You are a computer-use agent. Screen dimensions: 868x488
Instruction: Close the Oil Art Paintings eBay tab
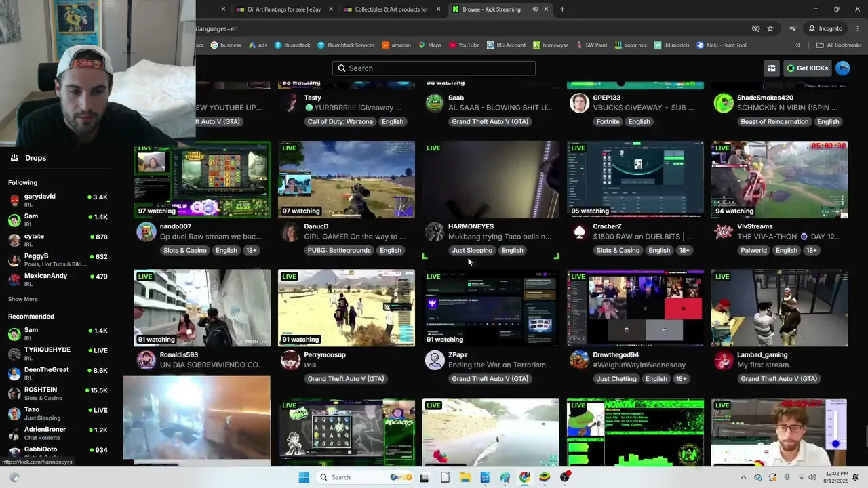click(x=331, y=9)
